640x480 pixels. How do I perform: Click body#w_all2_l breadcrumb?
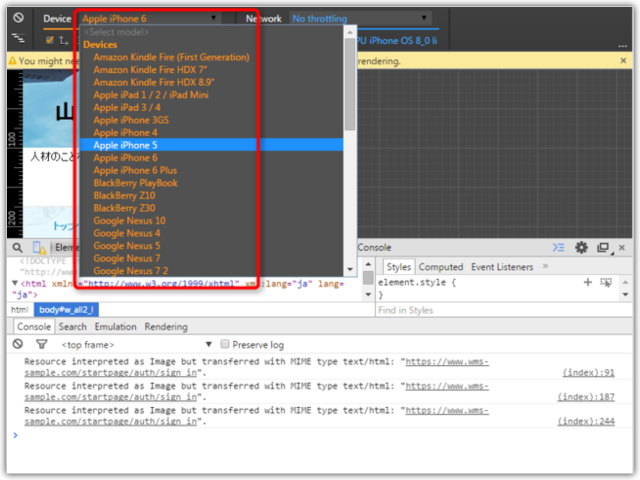66,310
